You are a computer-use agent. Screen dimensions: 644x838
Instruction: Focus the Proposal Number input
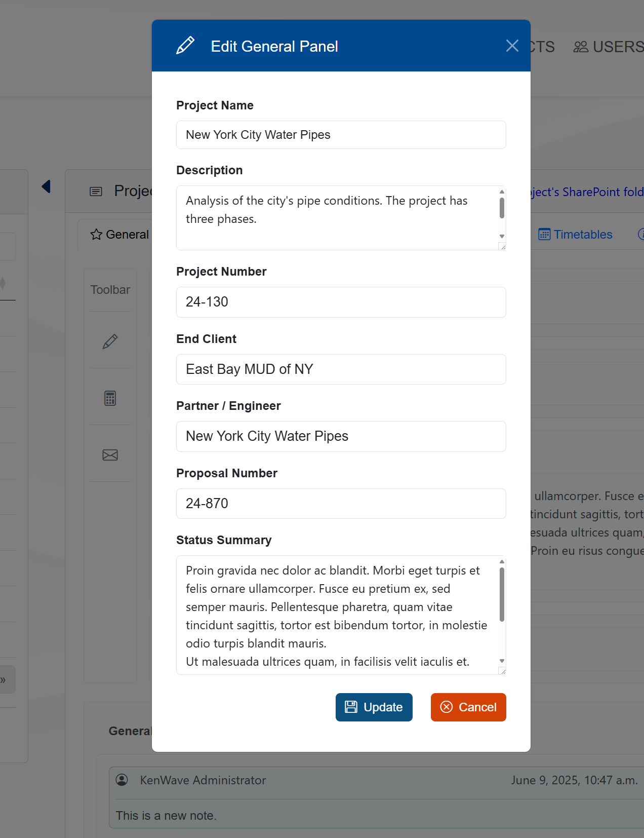[x=341, y=504]
